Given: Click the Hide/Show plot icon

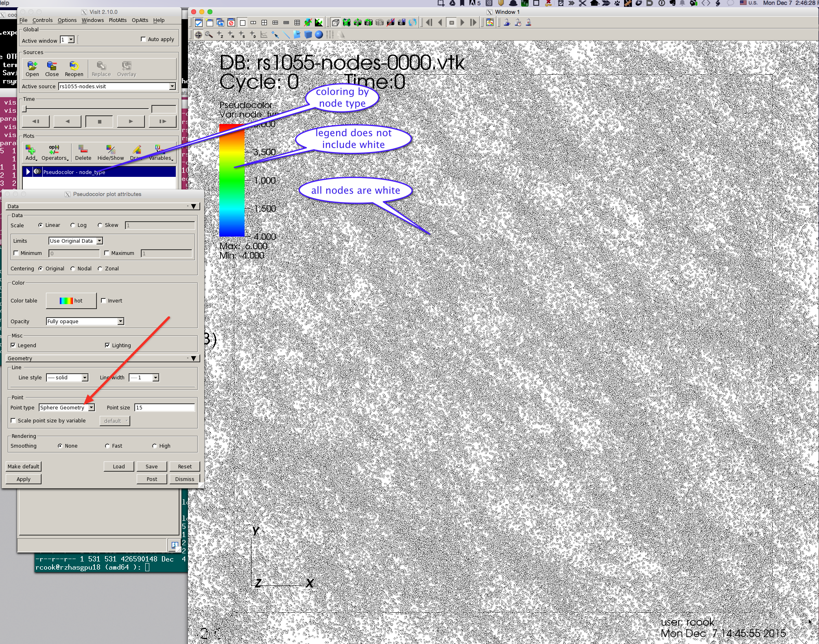Looking at the screenshot, I should (x=111, y=150).
